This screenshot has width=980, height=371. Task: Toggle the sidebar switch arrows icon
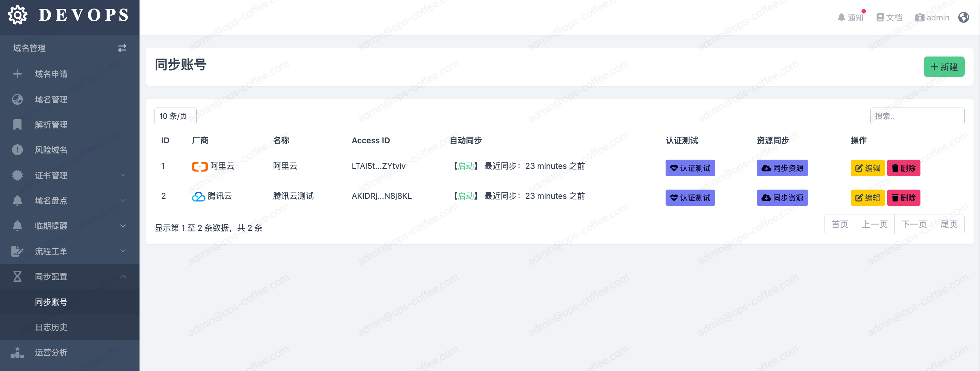click(x=122, y=48)
